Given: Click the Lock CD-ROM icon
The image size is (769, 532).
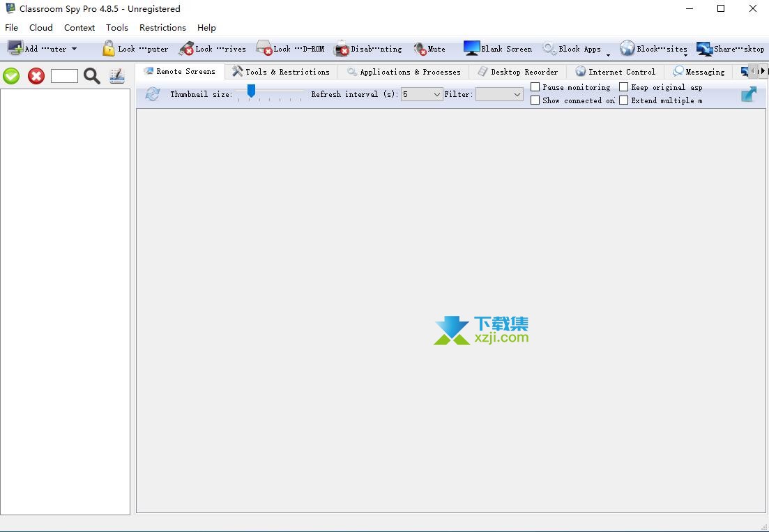Looking at the screenshot, I should tap(264, 48).
